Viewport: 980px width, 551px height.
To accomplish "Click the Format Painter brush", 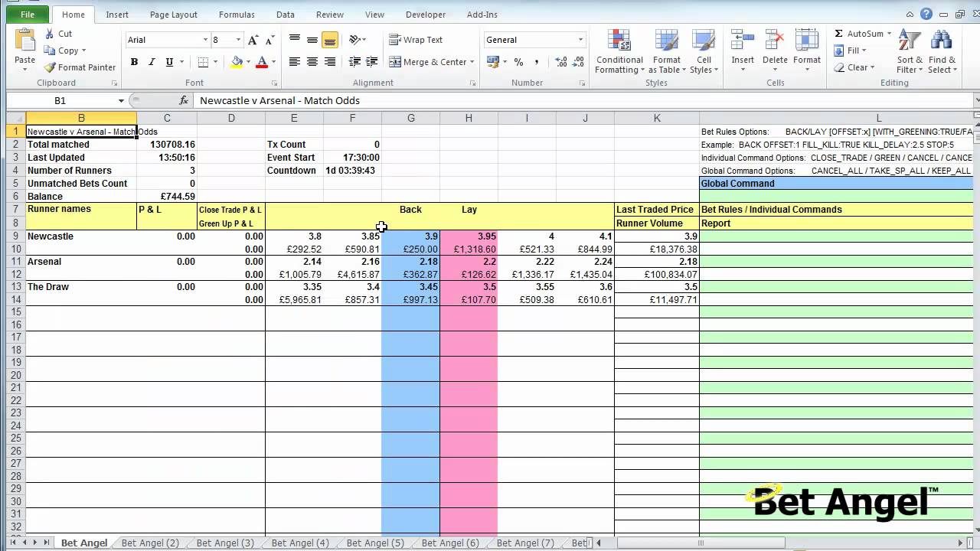I will tap(50, 67).
